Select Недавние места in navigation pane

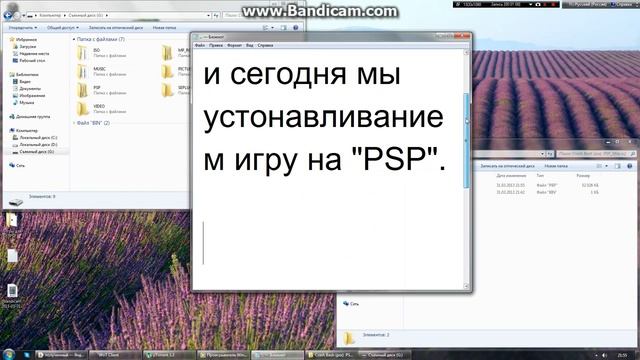31,53
